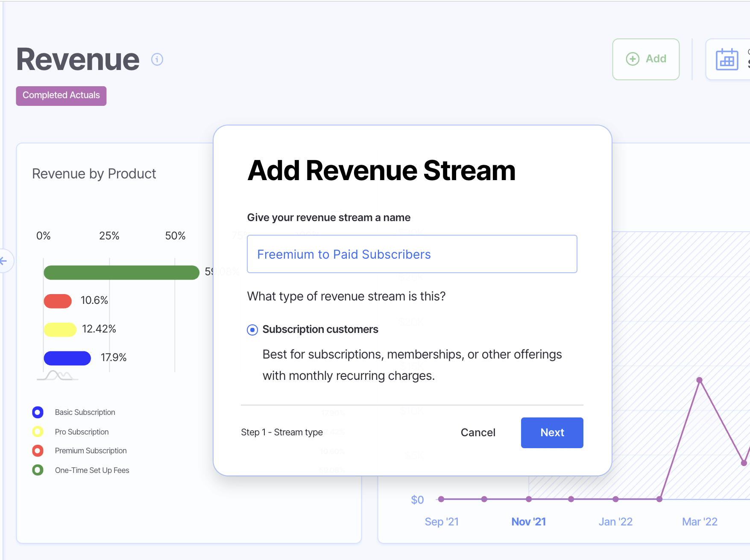Click the red 10.6% bar
The image size is (750, 560).
(58, 301)
